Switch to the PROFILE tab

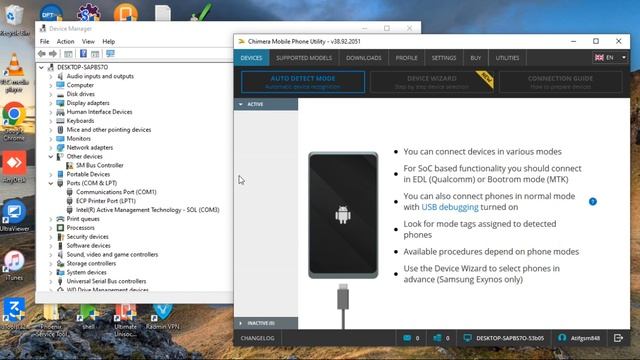click(x=407, y=58)
